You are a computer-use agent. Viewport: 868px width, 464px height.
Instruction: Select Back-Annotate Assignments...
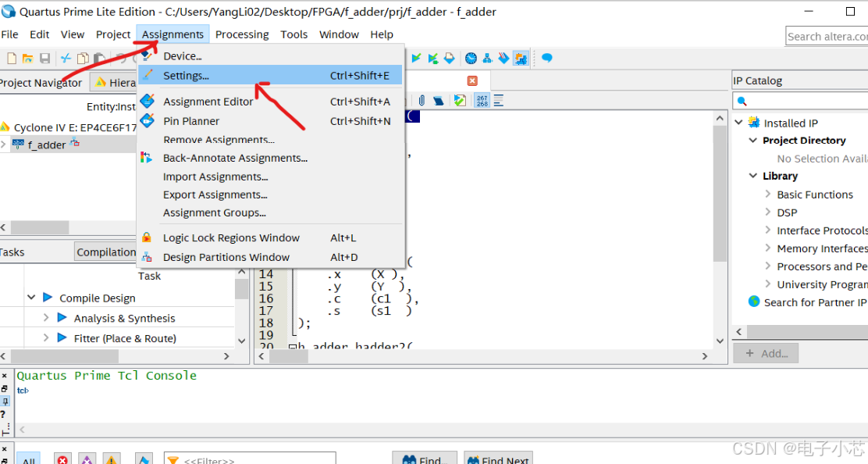tap(271, 158)
